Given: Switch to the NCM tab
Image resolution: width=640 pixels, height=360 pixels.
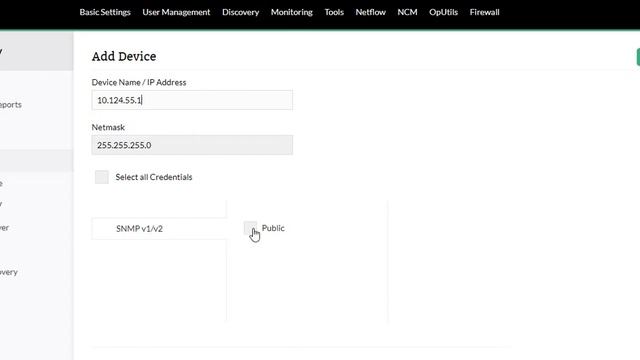Looking at the screenshot, I should pos(407,12).
